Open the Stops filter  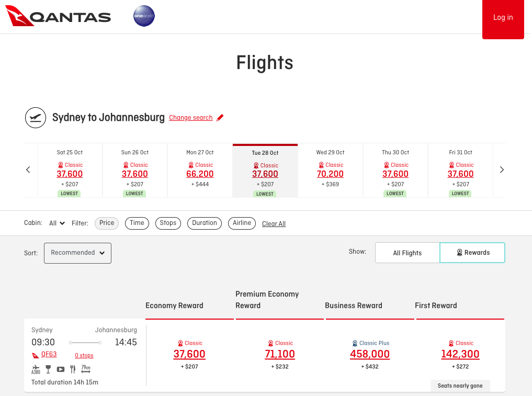click(x=168, y=223)
